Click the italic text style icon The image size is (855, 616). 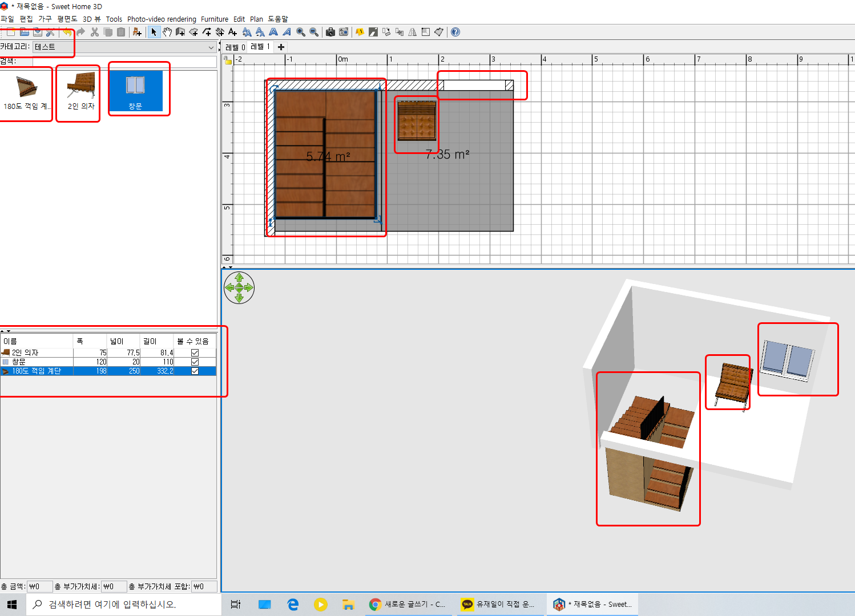[287, 32]
